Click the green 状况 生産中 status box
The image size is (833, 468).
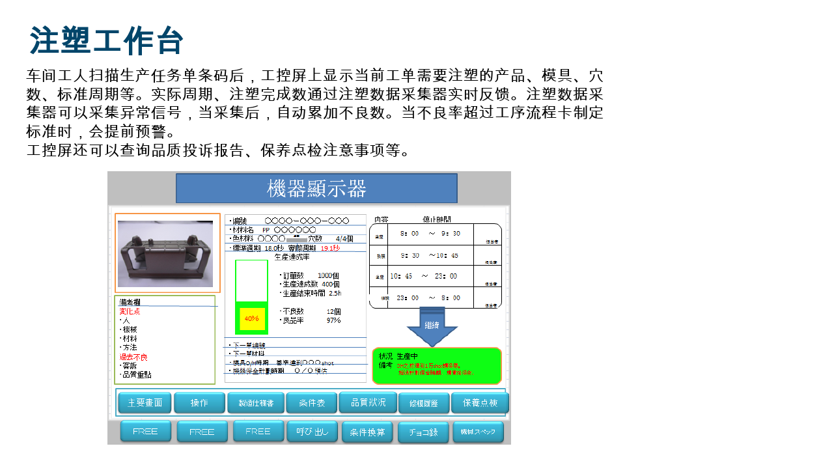pos(436,366)
